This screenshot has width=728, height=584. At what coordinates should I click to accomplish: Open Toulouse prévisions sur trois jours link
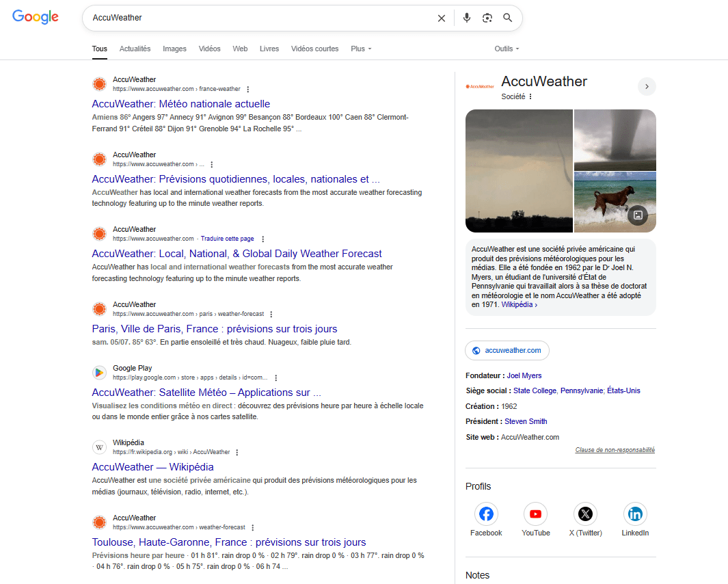[229, 542]
